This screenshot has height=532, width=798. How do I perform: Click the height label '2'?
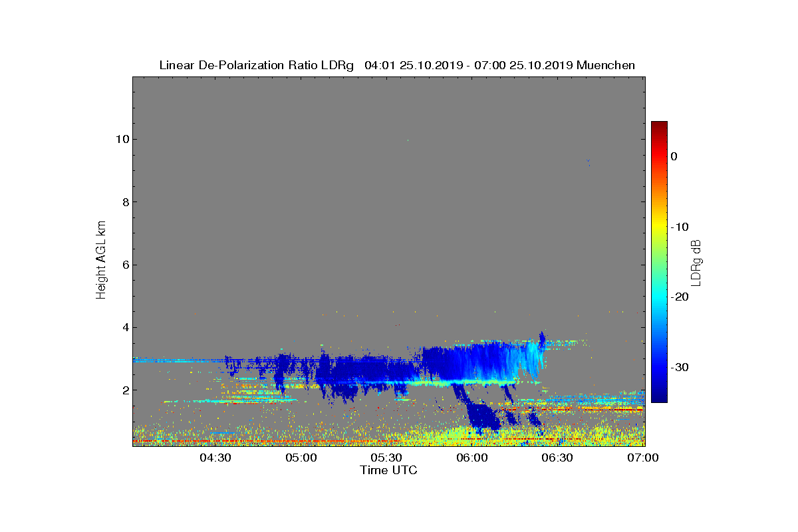click(x=125, y=390)
